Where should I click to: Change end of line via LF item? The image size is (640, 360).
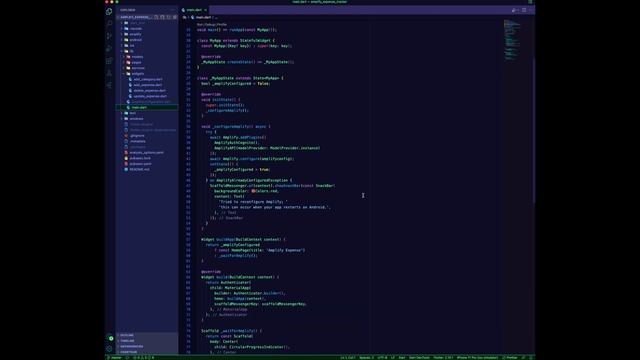click(393, 358)
